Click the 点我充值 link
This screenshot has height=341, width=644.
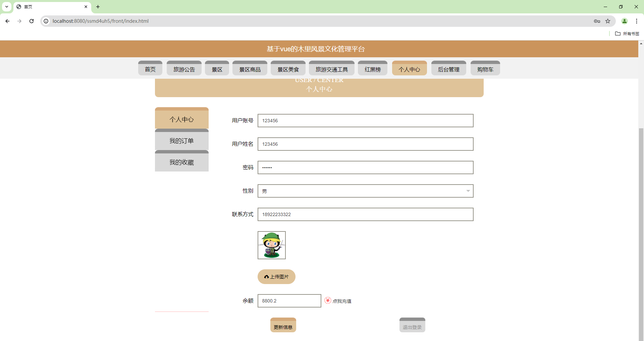click(x=342, y=301)
